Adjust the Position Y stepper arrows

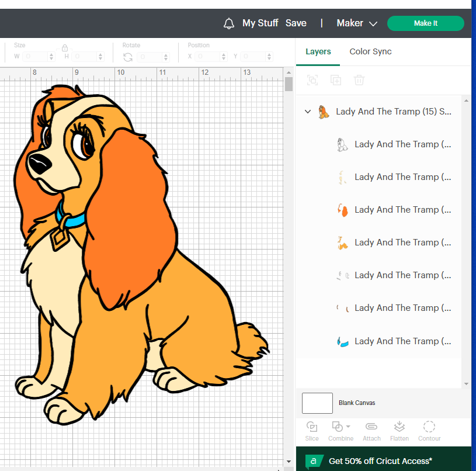click(269, 57)
